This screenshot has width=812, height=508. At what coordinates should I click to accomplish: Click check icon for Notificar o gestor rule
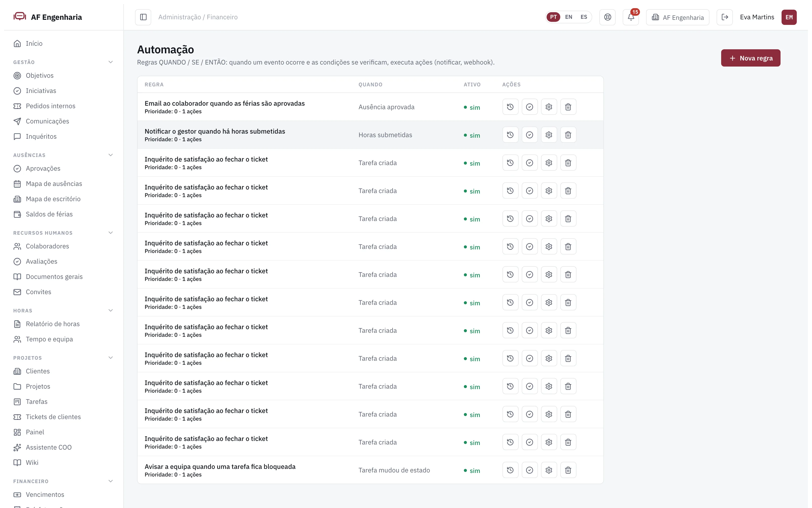coord(530,135)
